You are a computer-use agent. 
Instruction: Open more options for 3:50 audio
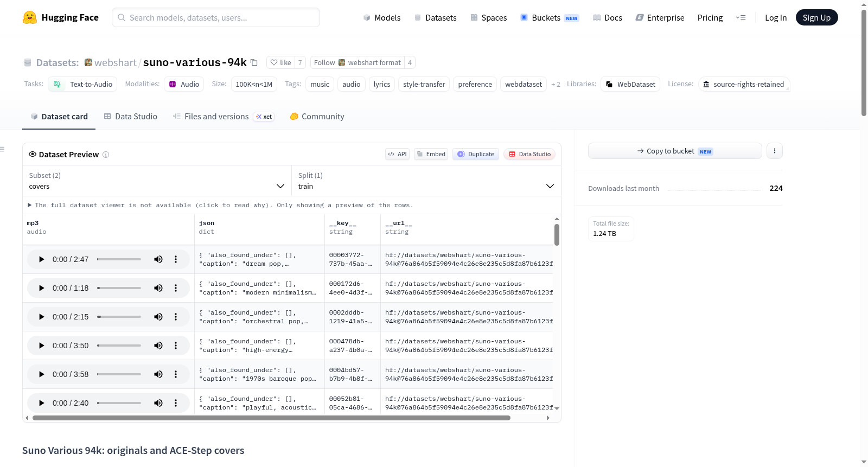click(x=176, y=346)
